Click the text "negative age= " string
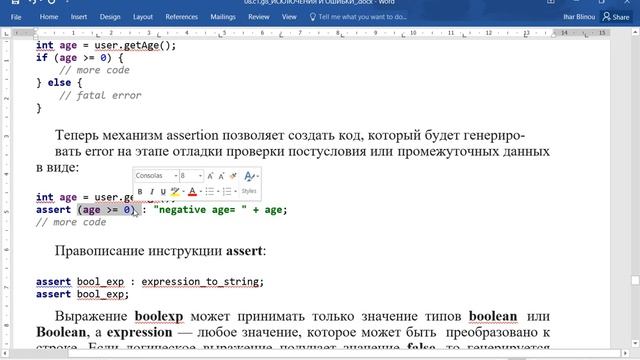The height and width of the screenshot is (360, 640). [200, 210]
